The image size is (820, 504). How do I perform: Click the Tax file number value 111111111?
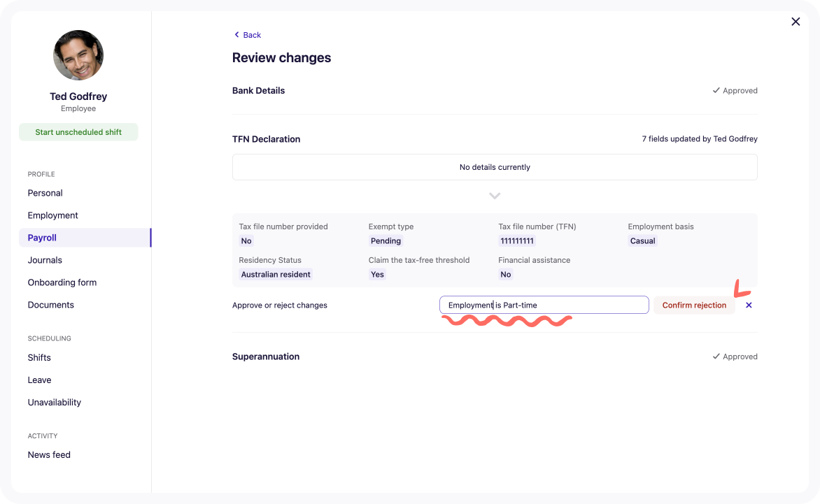click(517, 240)
